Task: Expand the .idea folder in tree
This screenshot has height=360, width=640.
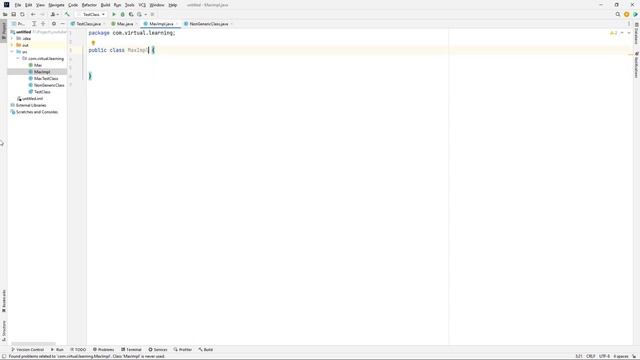Action: coord(12,38)
